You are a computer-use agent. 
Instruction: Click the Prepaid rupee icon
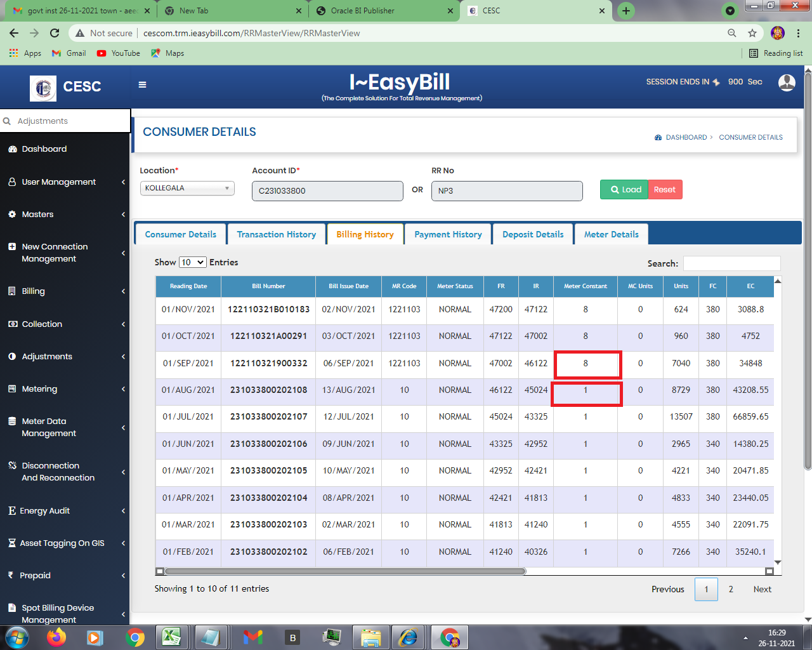tap(11, 575)
